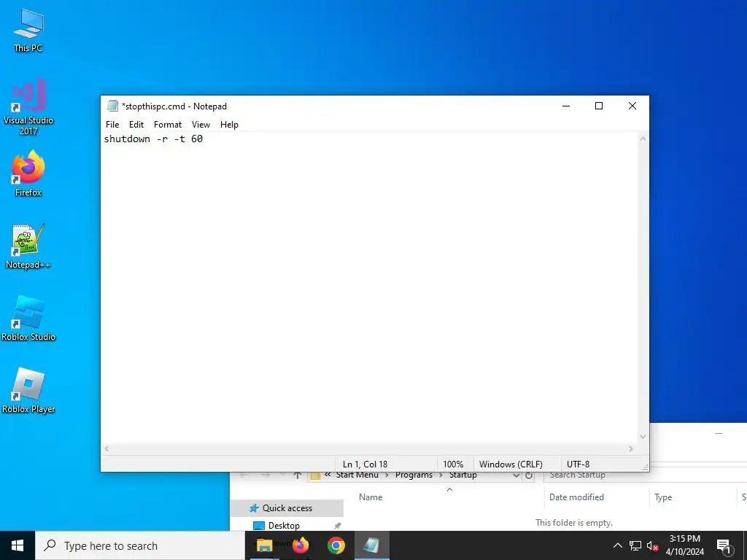
Task: Select Desktop in Explorer sidebar
Action: [284, 526]
